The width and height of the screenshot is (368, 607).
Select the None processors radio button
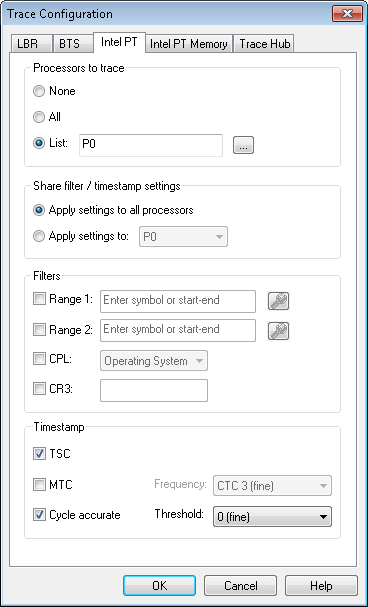[39, 91]
